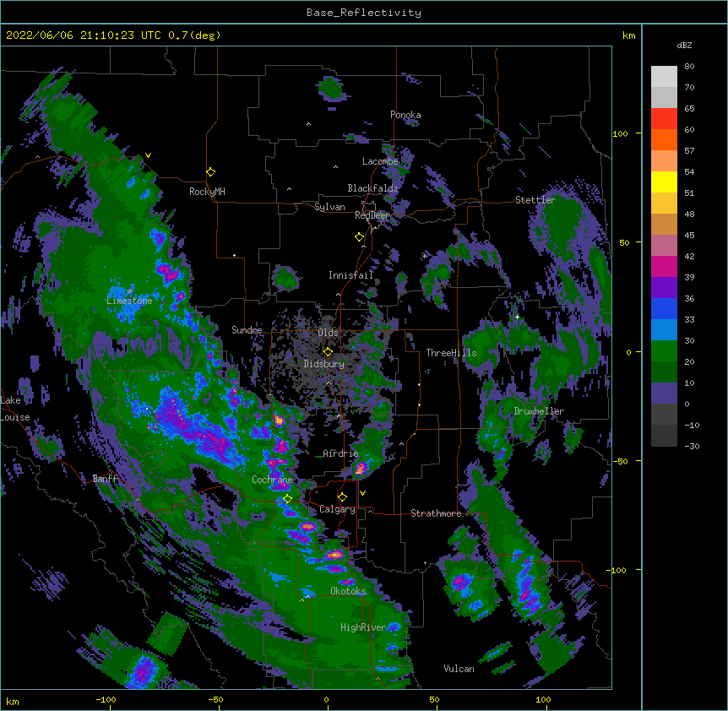Click the Drumheller label
The image size is (728, 711).
(539, 411)
